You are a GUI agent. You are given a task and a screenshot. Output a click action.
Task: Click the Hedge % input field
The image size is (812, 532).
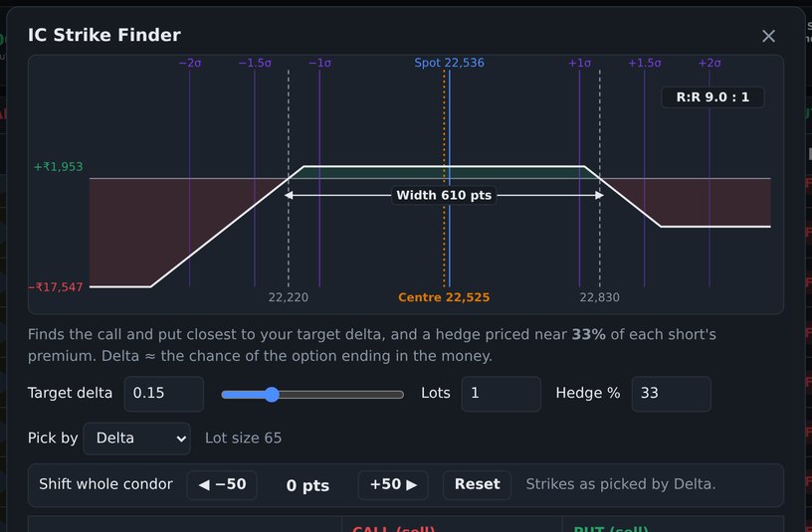click(x=671, y=394)
